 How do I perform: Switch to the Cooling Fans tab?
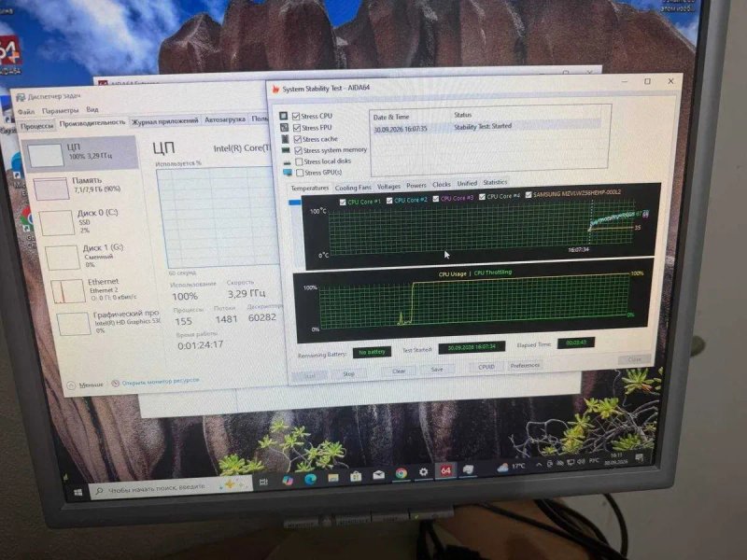[353, 188]
